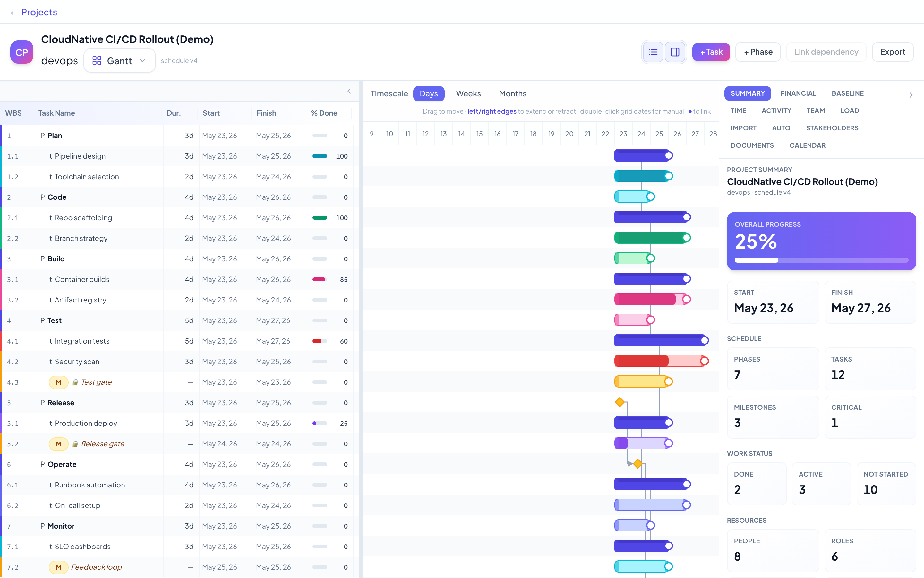Toggle the split panel view icon
Screen dimensions: 924x578
675,52
